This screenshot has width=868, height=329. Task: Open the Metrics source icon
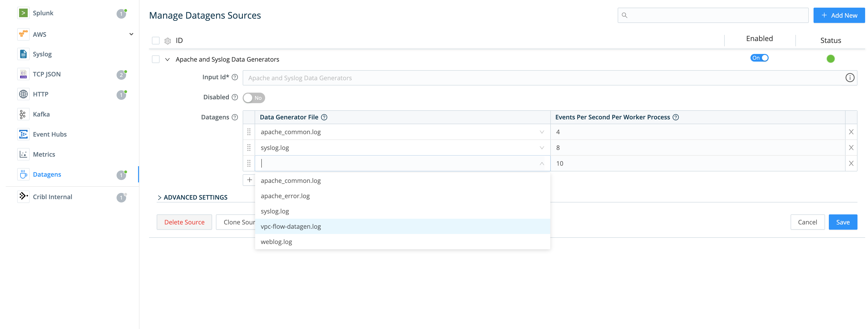(23, 154)
